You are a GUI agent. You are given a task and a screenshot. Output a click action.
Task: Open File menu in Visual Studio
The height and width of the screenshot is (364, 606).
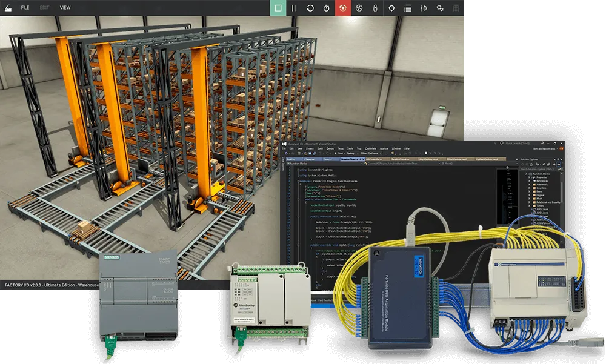tap(284, 149)
